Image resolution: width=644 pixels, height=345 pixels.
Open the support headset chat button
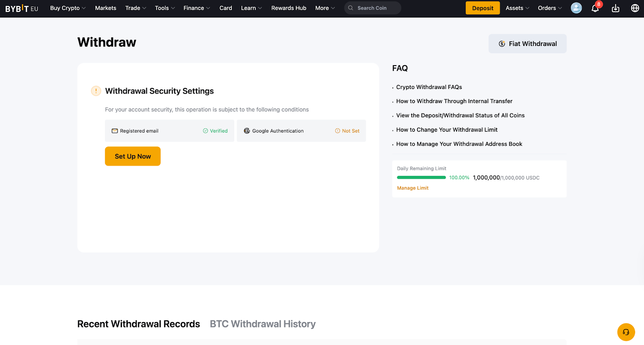[x=626, y=332]
